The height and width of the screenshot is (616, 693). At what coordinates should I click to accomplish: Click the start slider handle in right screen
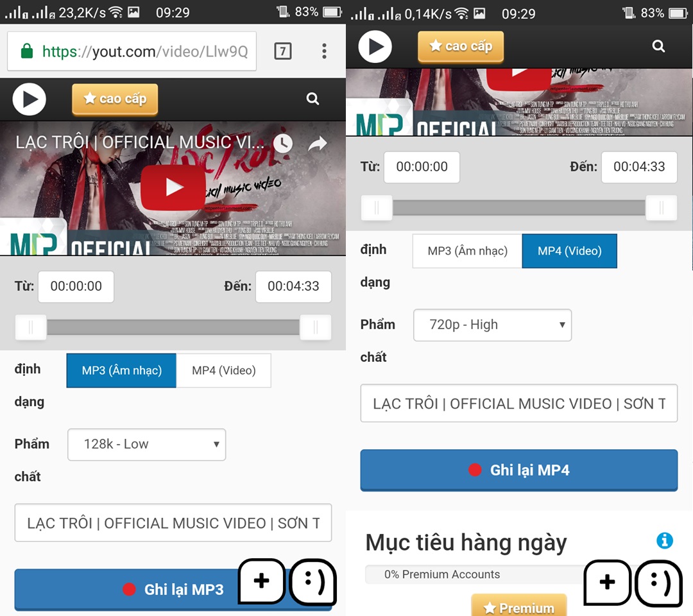click(377, 208)
